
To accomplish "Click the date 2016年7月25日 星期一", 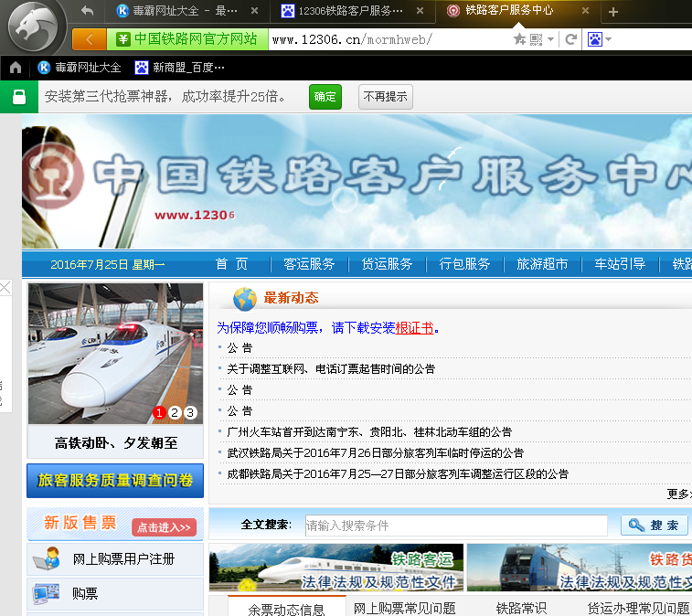I will click(107, 264).
